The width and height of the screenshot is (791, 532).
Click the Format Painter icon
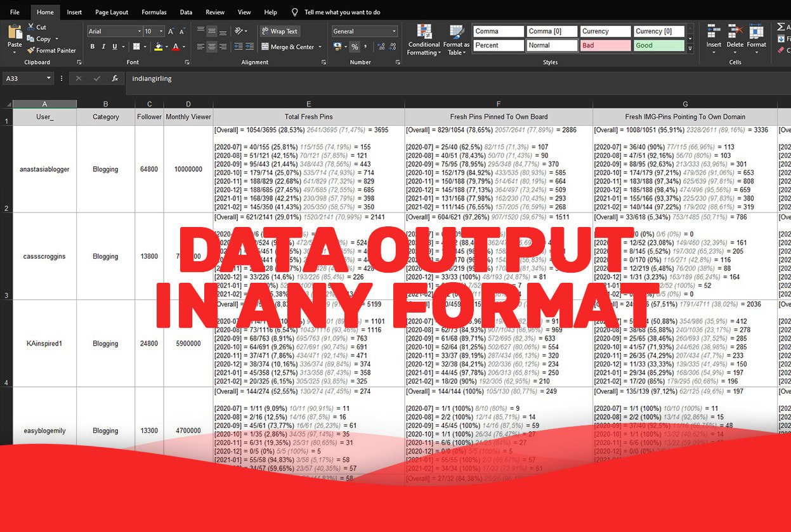click(52, 51)
